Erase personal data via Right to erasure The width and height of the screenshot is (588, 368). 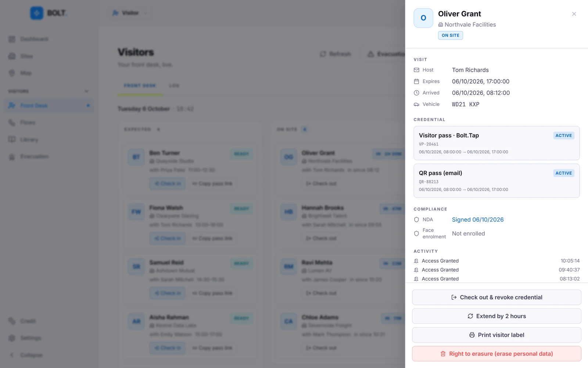(x=496, y=354)
